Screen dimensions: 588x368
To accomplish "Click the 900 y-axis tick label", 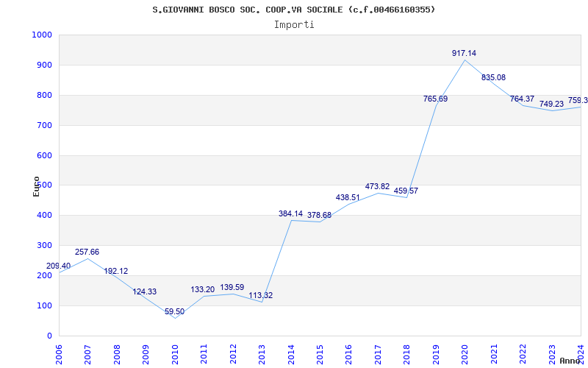I will [44, 65].
